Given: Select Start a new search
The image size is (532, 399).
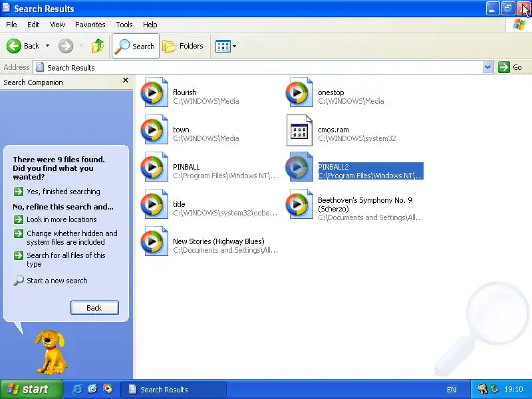Looking at the screenshot, I should click(57, 281).
